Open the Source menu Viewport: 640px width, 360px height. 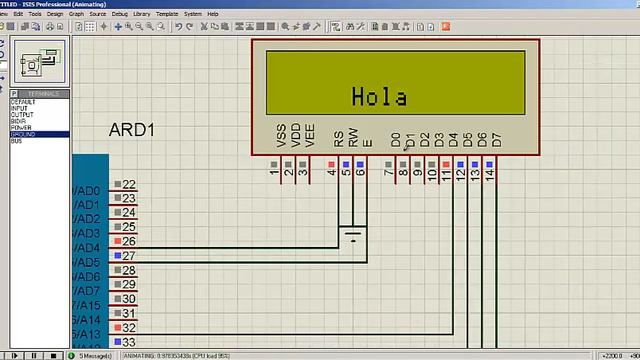pos(98,14)
